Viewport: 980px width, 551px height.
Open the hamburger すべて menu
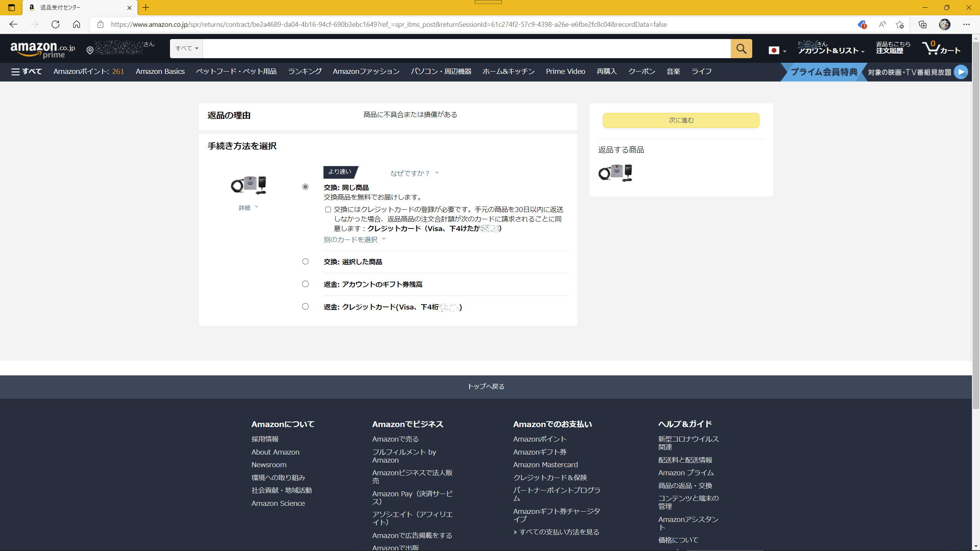click(x=26, y=72)
